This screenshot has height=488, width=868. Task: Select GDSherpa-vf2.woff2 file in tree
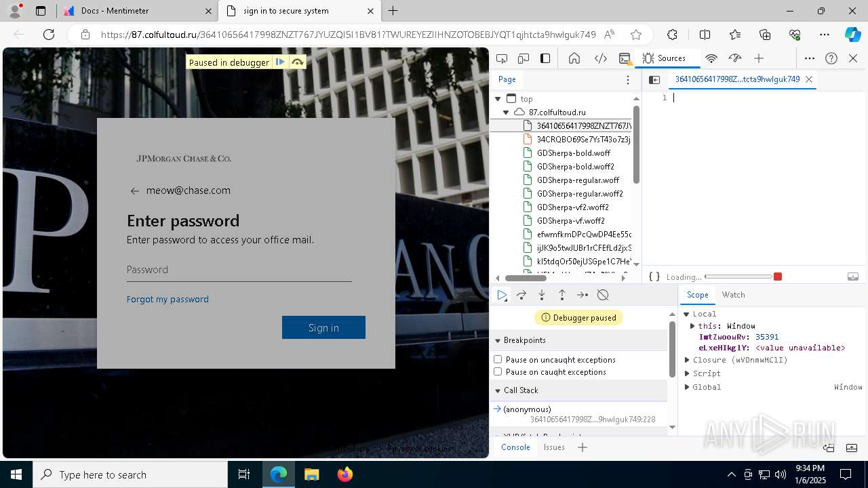coord(572,207)
